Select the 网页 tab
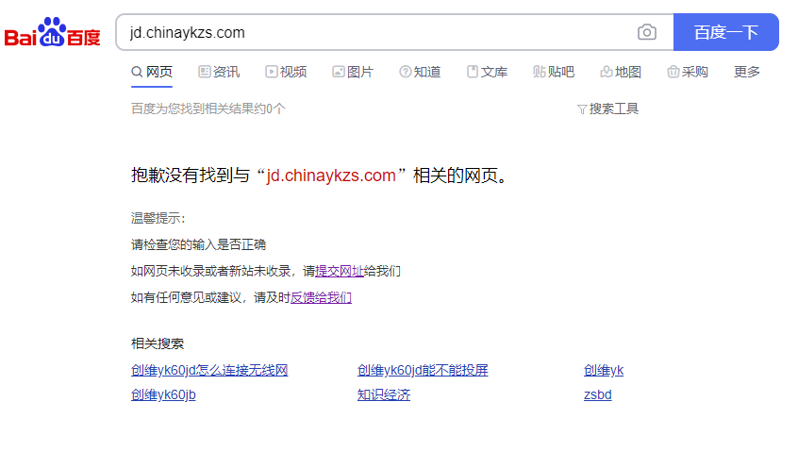This screenshot has height=452, width=798. point(152,72)
